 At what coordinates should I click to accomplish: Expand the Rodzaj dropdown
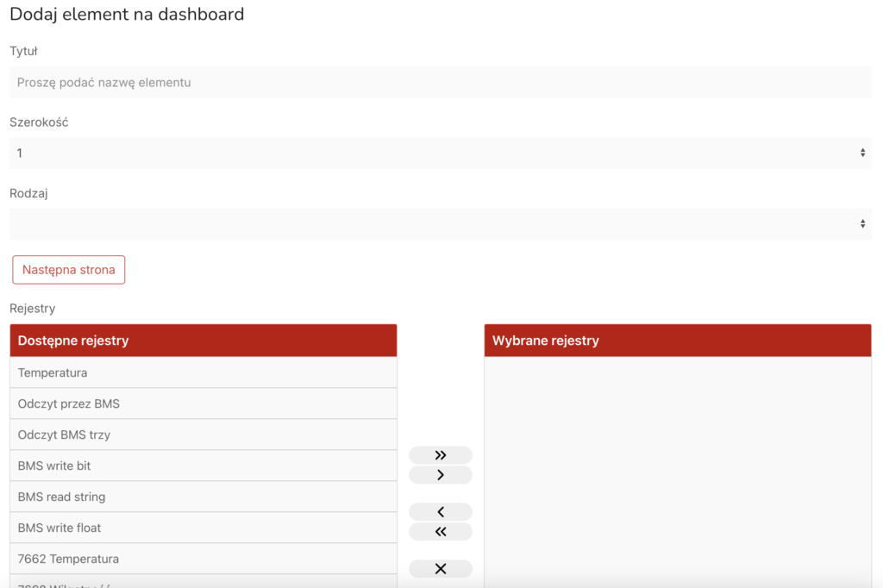coord(440,224)
